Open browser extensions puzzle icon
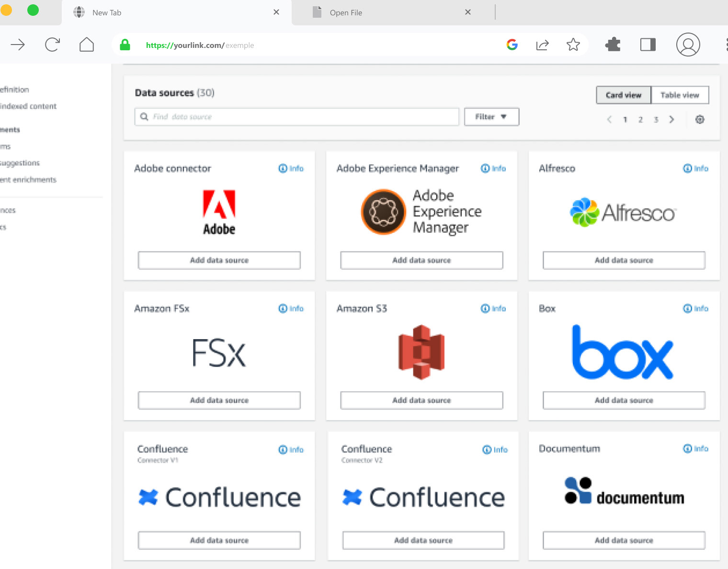This screenshot has height=569, width=728. coord(613,45)
